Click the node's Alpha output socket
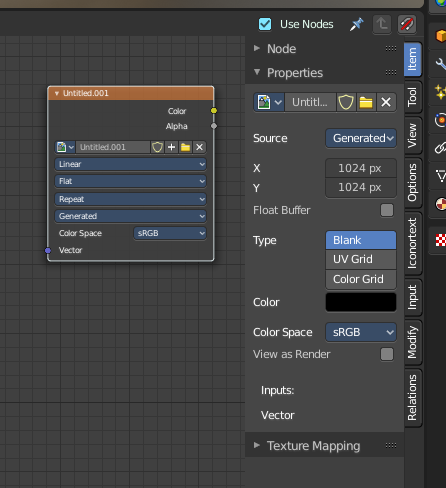This screenshot has height=488, width=446. pos(214,126)
